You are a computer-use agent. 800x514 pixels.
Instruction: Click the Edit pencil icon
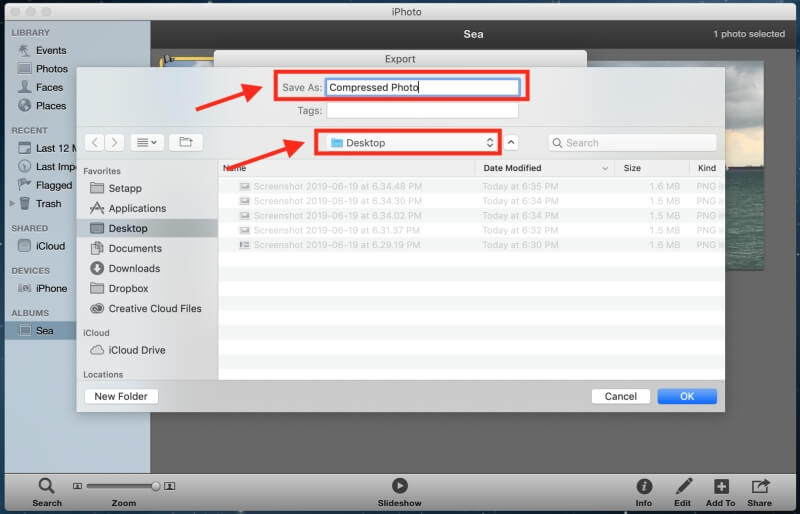tap(683, 486)
